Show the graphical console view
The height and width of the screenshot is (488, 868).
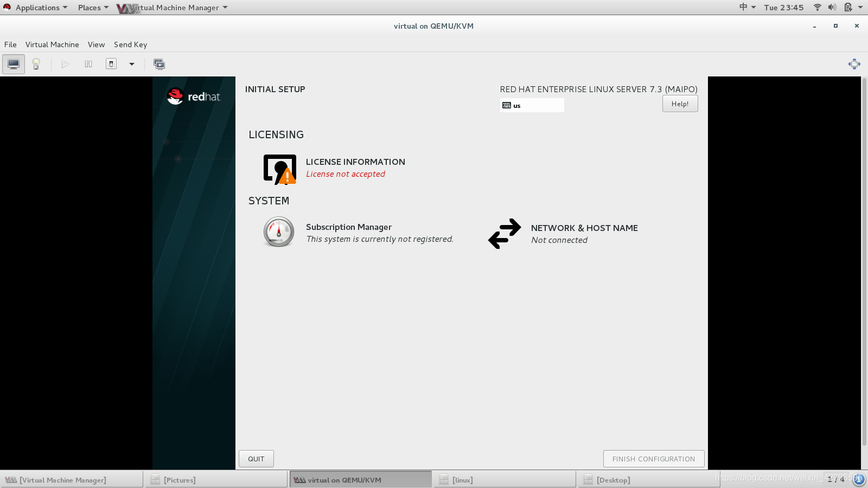coord(14,64)
